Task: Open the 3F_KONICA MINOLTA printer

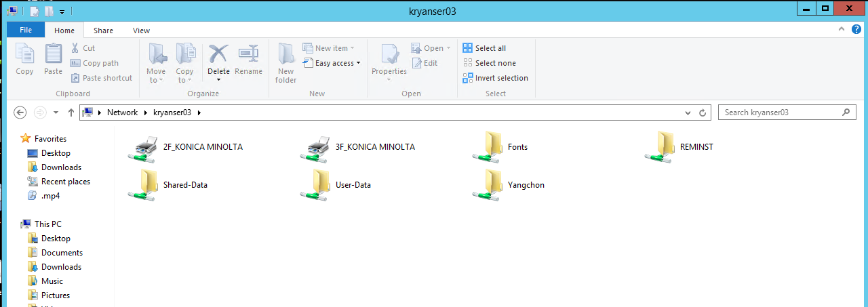Action: 357,147
